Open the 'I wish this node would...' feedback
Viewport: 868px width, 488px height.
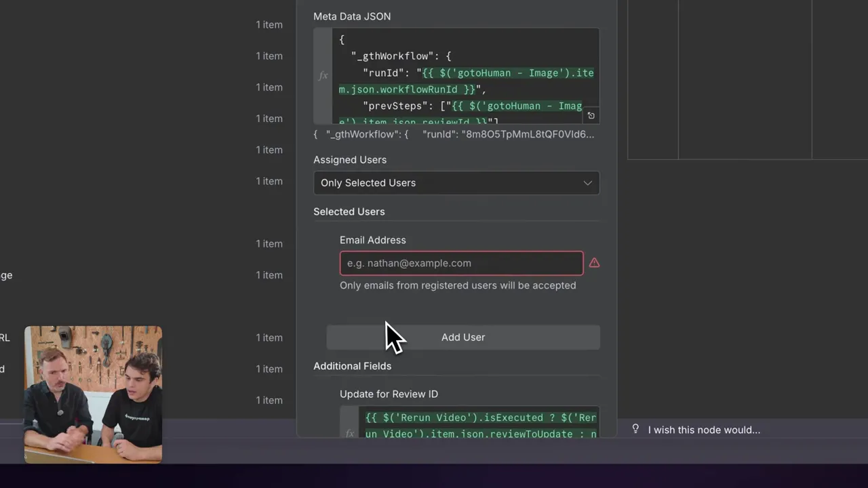[704, 429]
